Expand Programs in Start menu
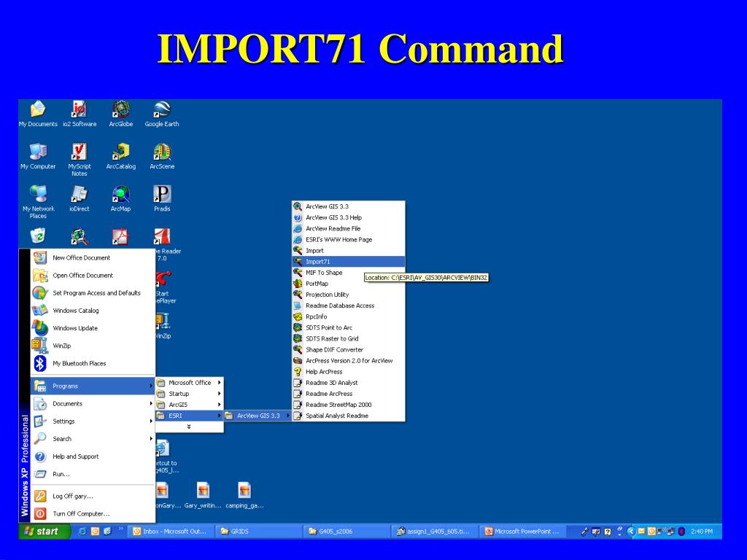This screenshot has height=560, width=747. click(x=93, y=386)
